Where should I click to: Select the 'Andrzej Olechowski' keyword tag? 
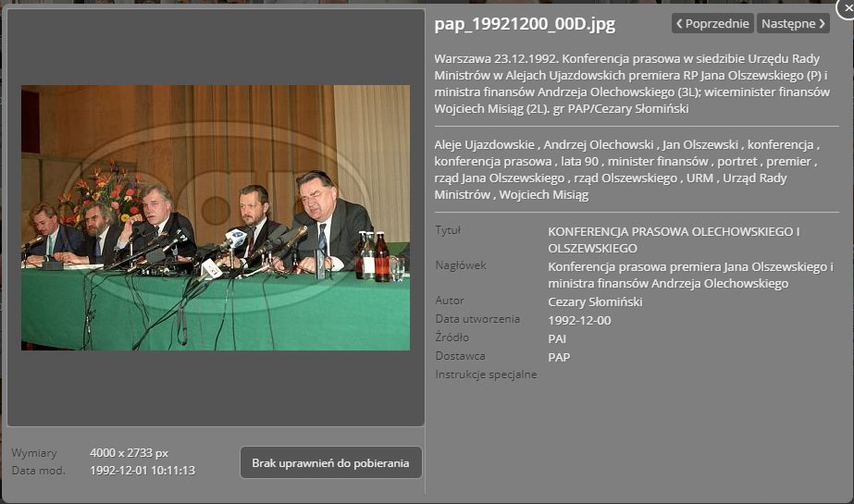tap(598, 145)
